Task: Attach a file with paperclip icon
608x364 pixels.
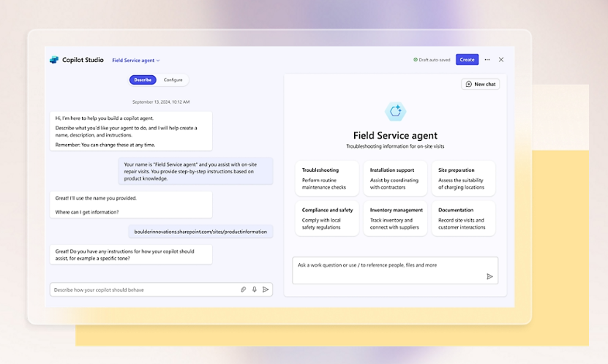Action: click(x=243, y=289)
